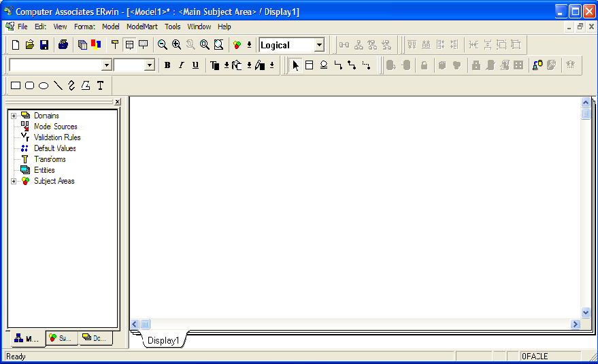This screenshot has width=598, height=364.
Task: Close the model explorer panel
Action: point(118,101)
